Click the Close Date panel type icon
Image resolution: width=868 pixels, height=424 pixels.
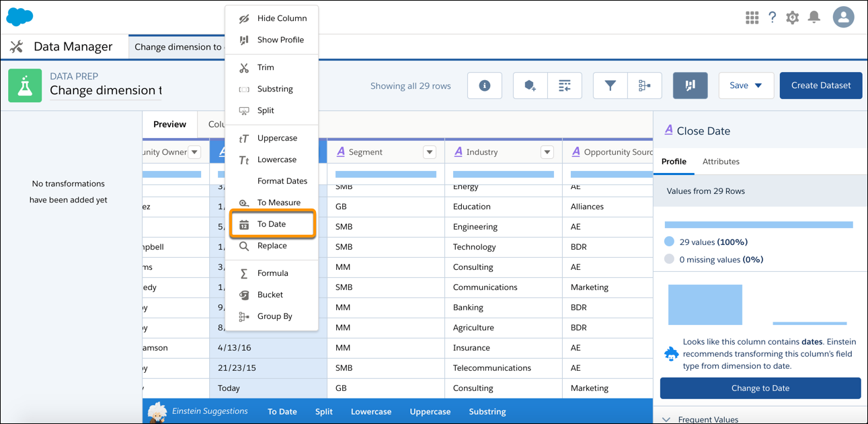[x=668, y=131]
